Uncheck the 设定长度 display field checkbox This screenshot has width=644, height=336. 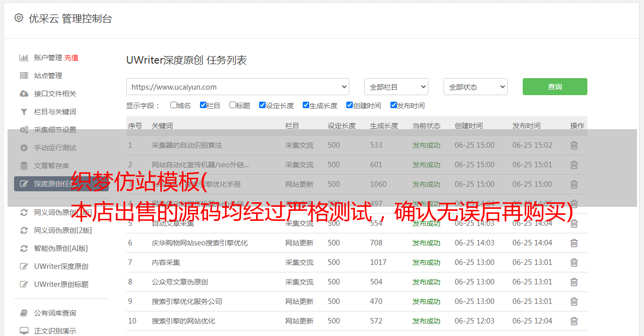(x=262, y=105)
